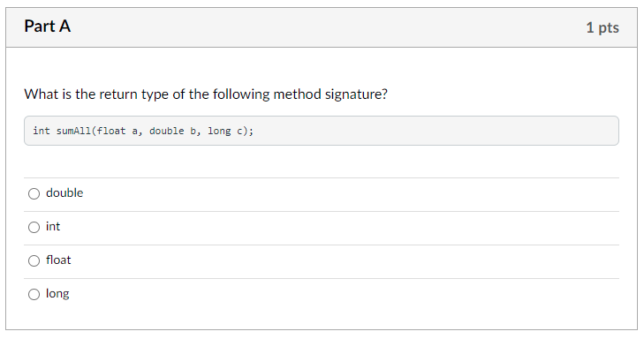
Task: Click 'float a' parameter in code
Action: pyautogui.click(x=117, y=131)
